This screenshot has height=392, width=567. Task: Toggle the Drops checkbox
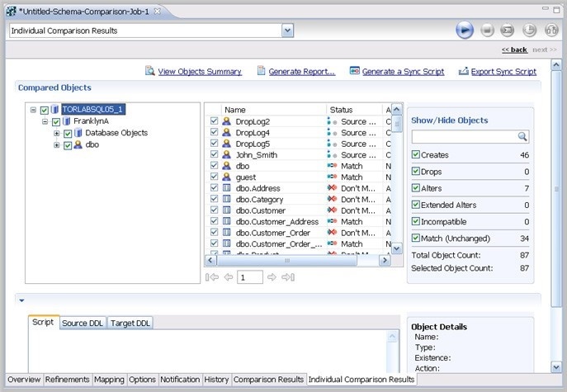coord(415,171)
